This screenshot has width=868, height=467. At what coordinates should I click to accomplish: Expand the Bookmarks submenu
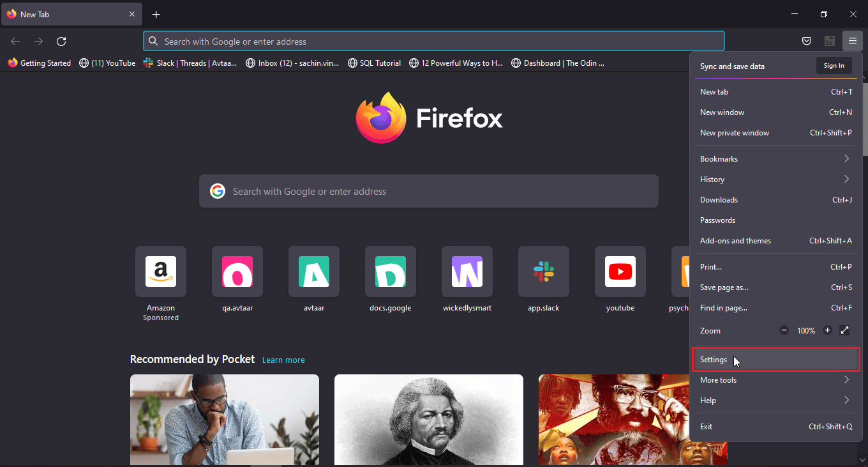click(x=775, y=158)
